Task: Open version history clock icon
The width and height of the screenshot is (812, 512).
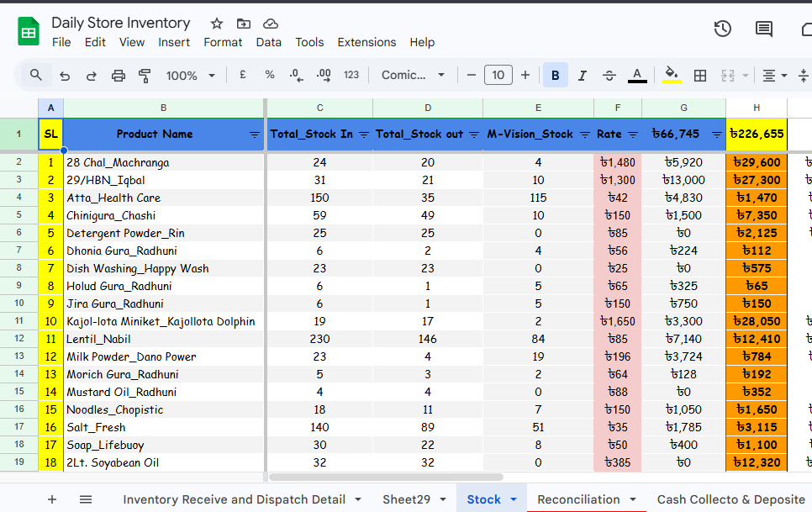Action: (x=722, y=29)
